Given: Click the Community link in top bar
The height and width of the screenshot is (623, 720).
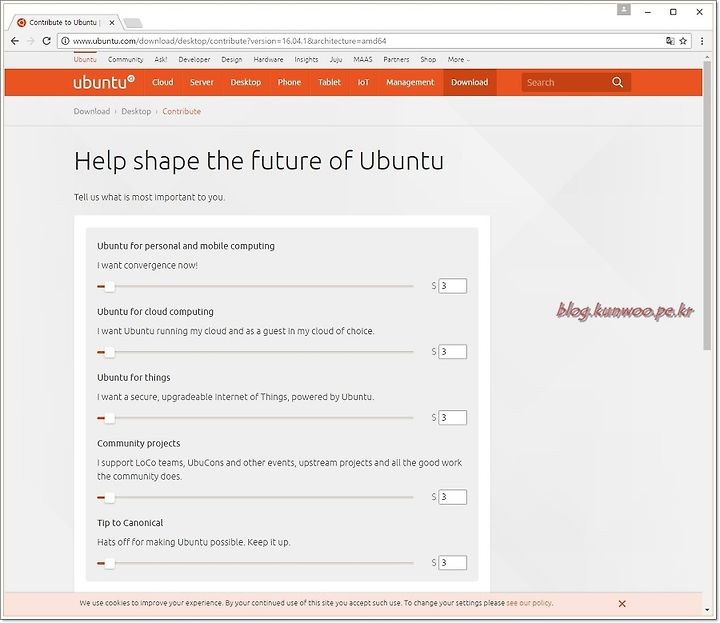Looking at the screenshot, I should coord(125,60).
